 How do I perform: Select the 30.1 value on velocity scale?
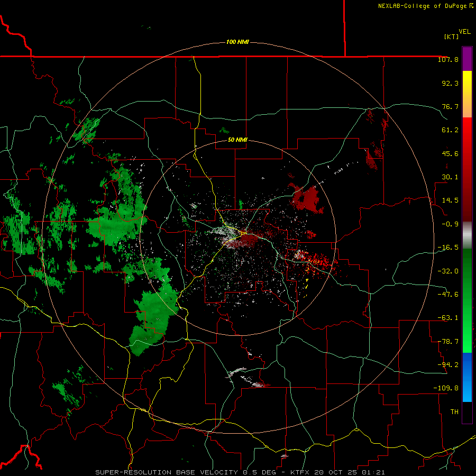(x=450, y=177)
